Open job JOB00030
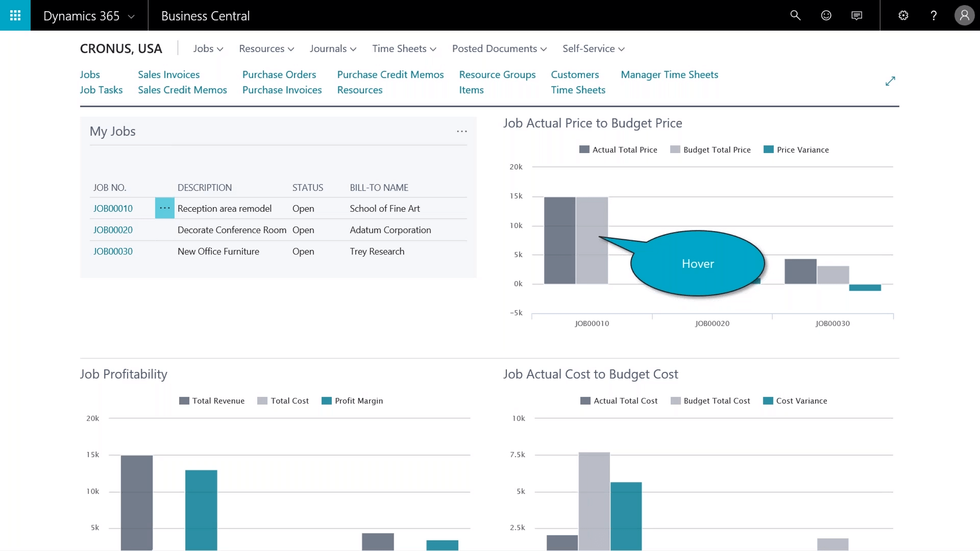This screenshot has width=980, height=551. [113, 251]
